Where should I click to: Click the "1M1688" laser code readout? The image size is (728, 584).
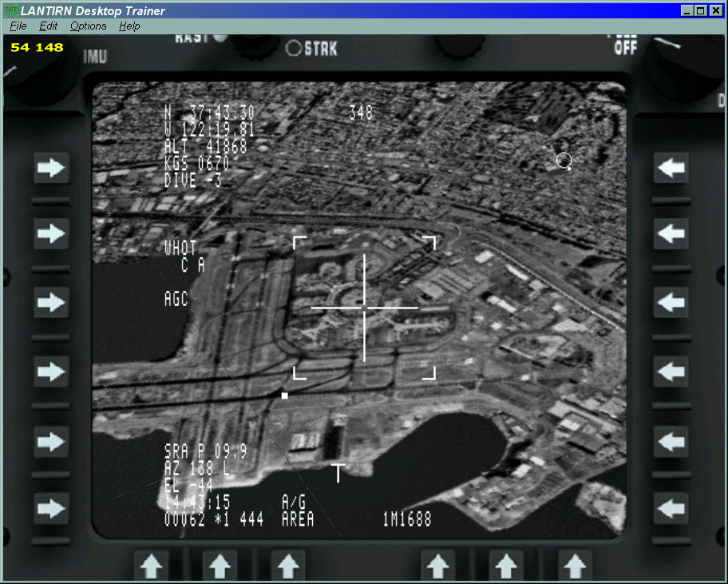pyautogui.click(x=407, y=519)
